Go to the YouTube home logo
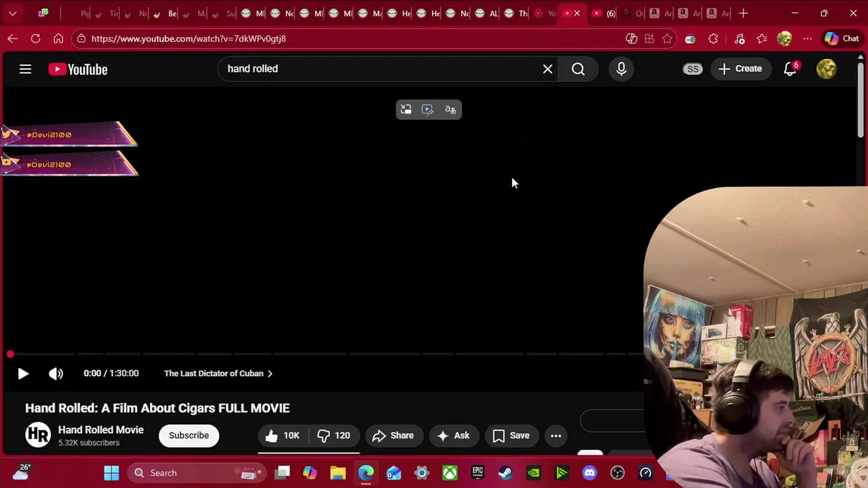Screen dimensions: 868x488 pyautogui.click(x=78, y=69)
